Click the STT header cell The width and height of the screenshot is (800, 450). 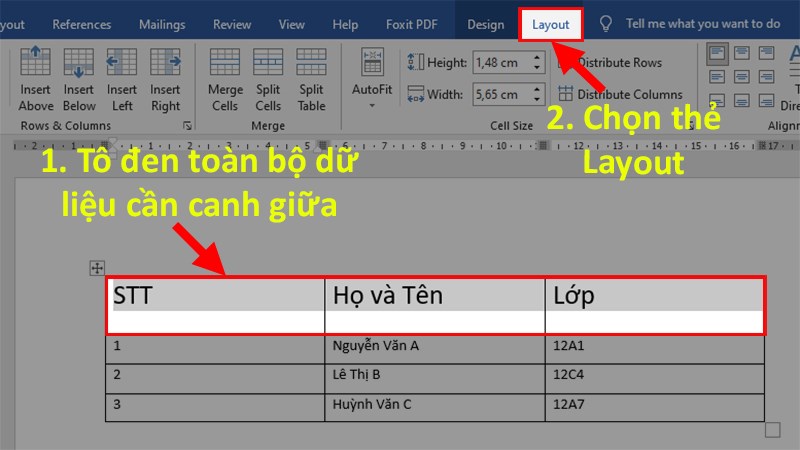[x=215, y=306]
